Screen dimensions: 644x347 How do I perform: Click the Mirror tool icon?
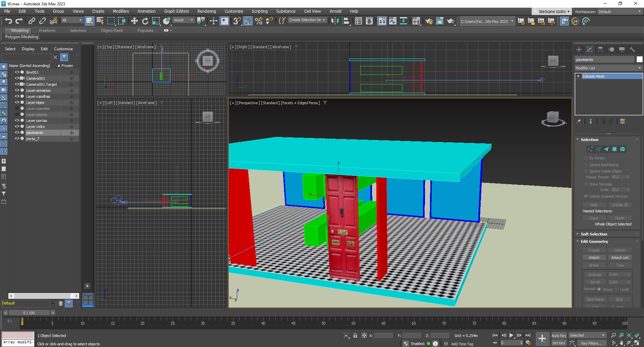(x=334, y=21)
